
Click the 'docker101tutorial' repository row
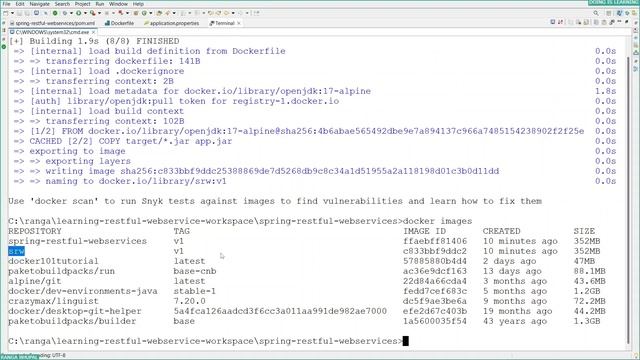click(53, 261)
